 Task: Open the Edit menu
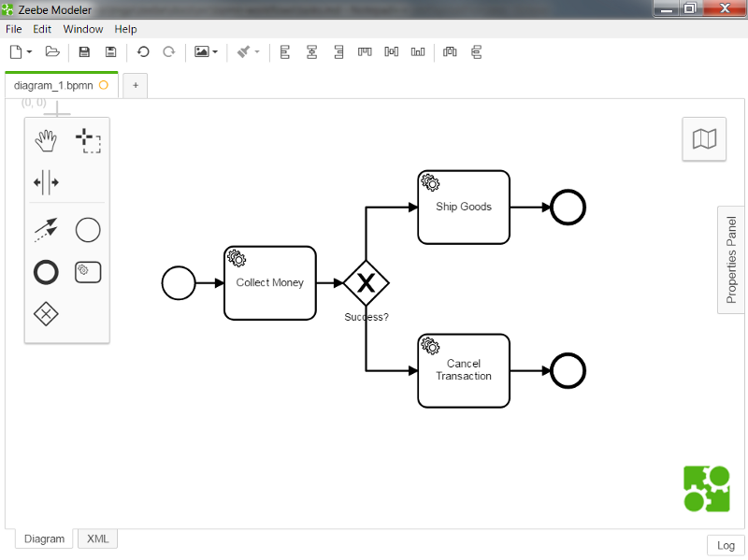pos(42,29)
